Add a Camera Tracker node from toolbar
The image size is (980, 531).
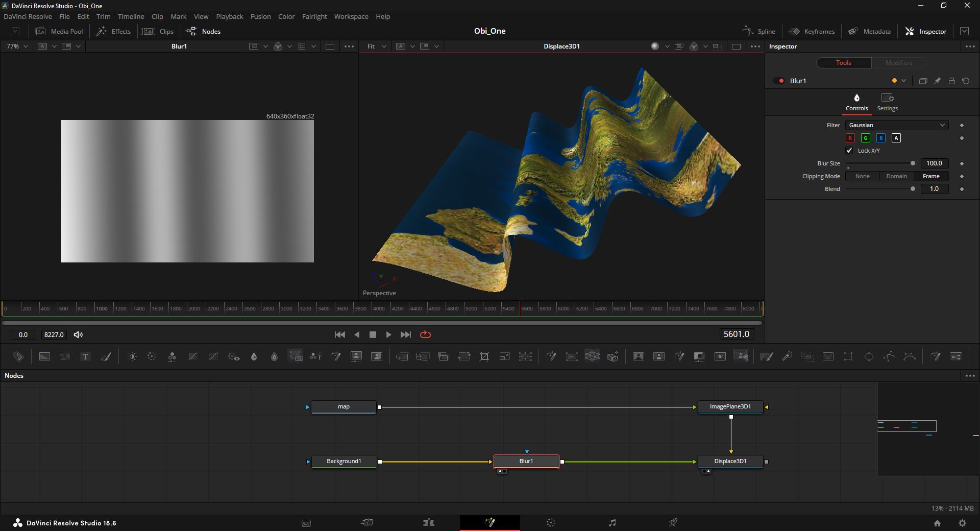[x=612, y=356]
